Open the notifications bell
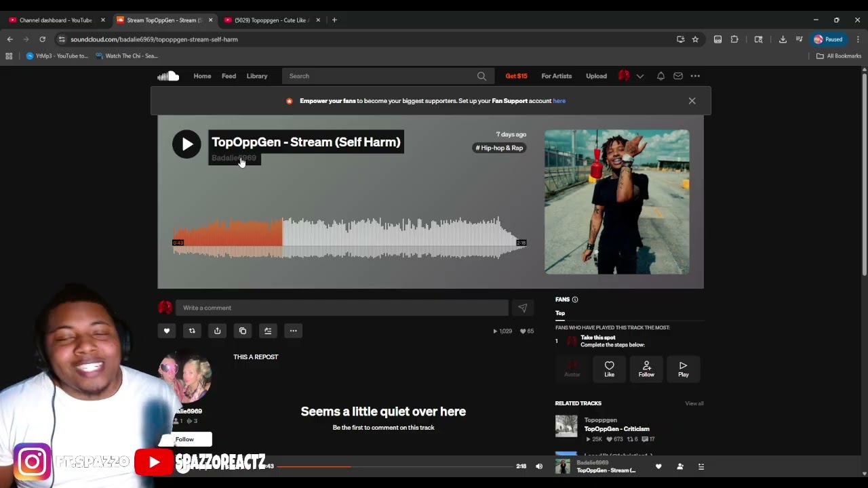Viewport: 868px width, 488px height. pos(660,76)
